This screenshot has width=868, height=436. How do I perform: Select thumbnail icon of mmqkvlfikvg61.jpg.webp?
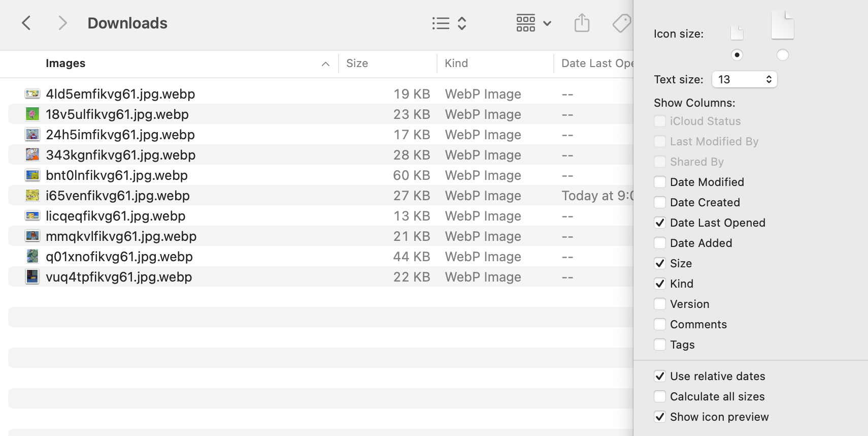tap(32, 236)
